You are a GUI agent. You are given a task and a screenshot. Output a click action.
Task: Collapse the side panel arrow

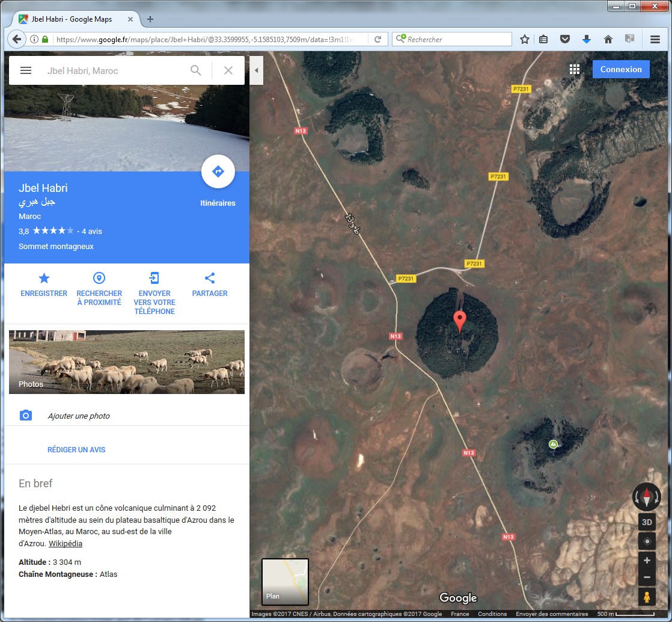click(x=257, y=70)
